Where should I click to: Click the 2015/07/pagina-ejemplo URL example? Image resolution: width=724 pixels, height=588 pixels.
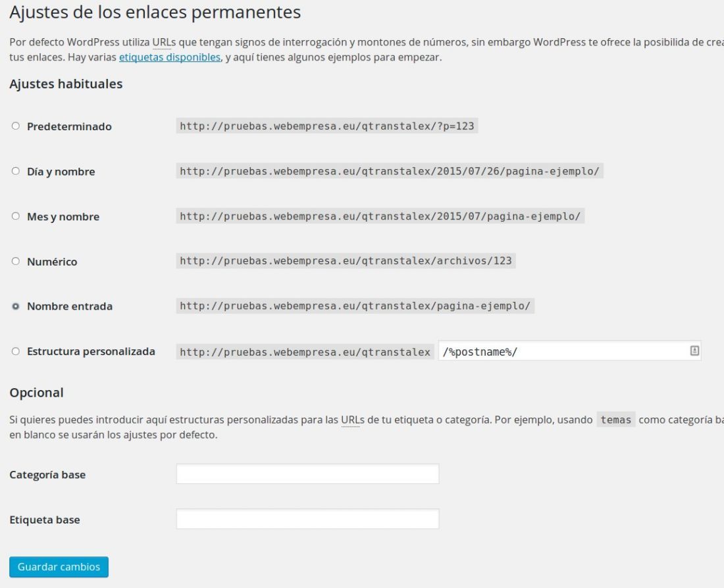(x=380, y=216)
